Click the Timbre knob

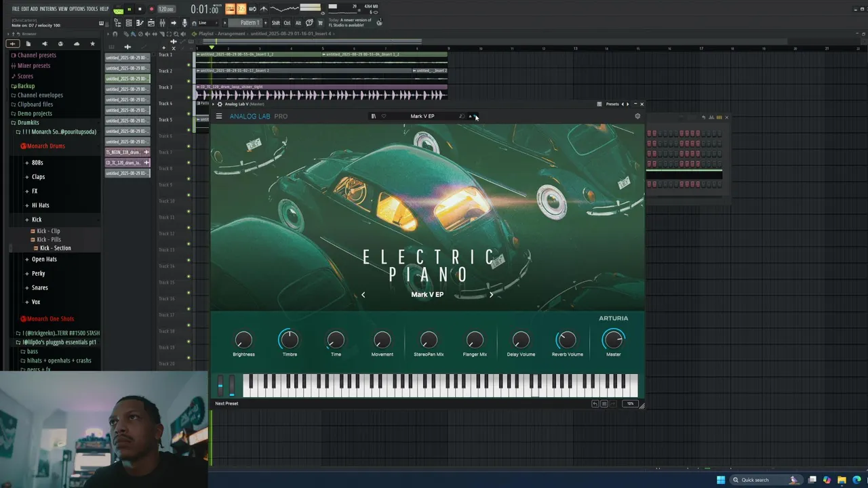290,340
